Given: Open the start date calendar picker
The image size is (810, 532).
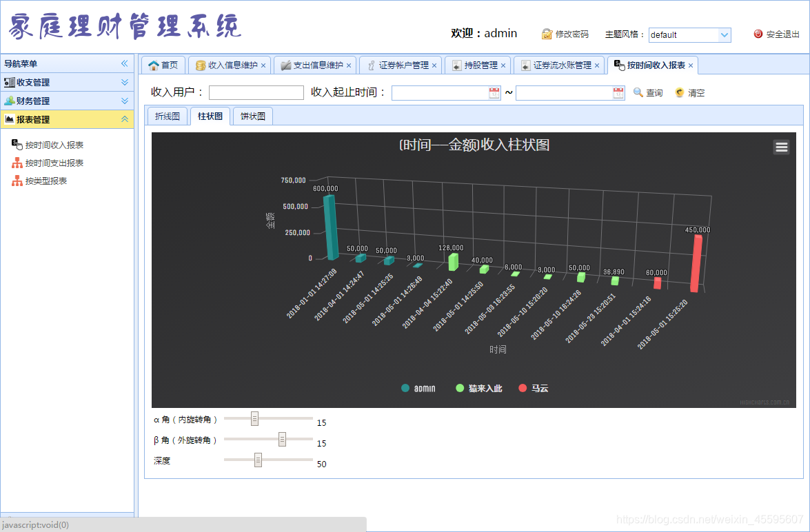Looking at the screenshot, I should coord(494,93).
